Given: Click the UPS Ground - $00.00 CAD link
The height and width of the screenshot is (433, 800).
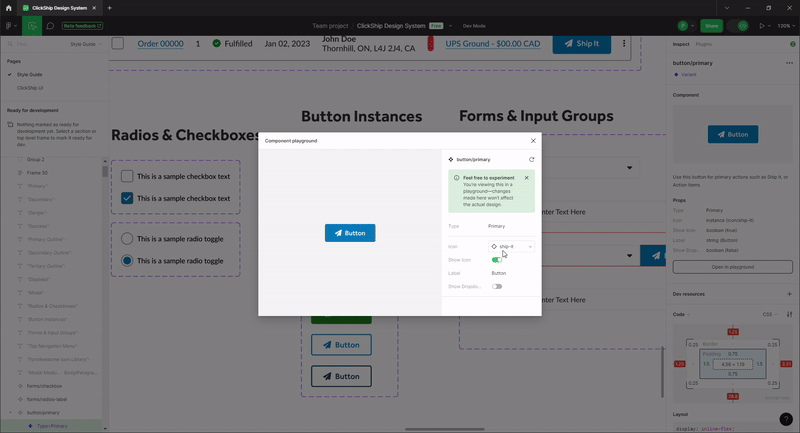Looking at the screenshot, I should (x=492, y=44).
